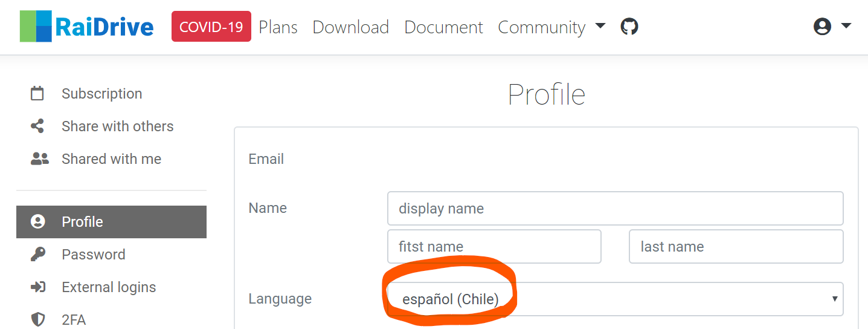Image resolution: width=868 pixels, height=329 pixels.
Task: Click the RaiDrive logo icon
Action: [36, 27]
